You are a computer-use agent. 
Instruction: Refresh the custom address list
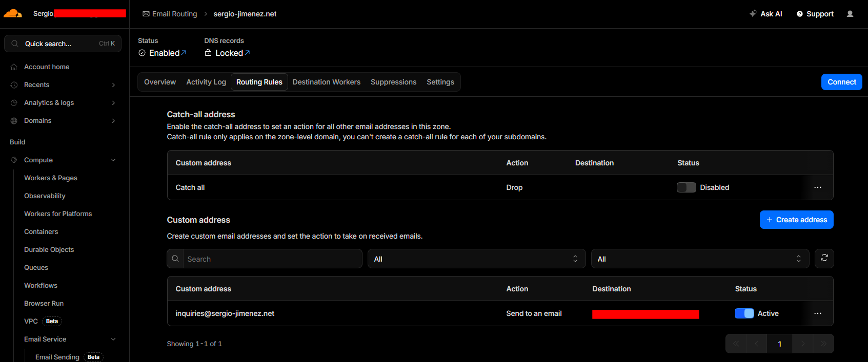(x=824, y=259)
